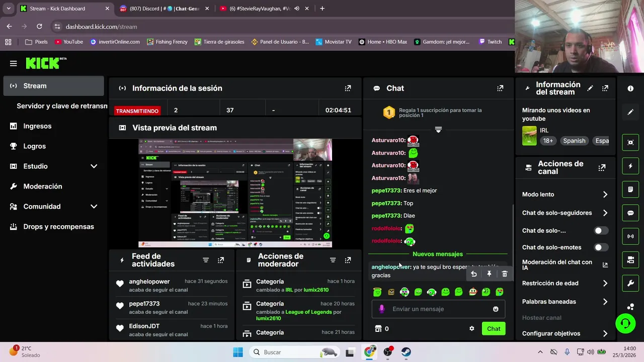This screenshot has height=362, width=644.
Task: Open the YouTube bookmark
Action: 69,42
